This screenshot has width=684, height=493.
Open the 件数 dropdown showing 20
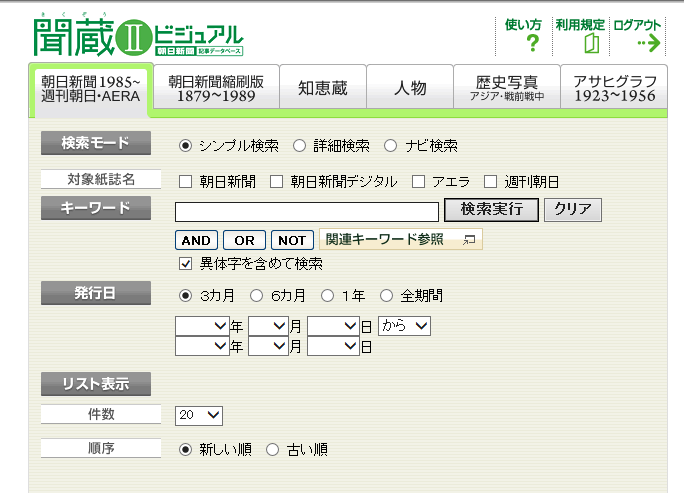click(x=199, y=415)
